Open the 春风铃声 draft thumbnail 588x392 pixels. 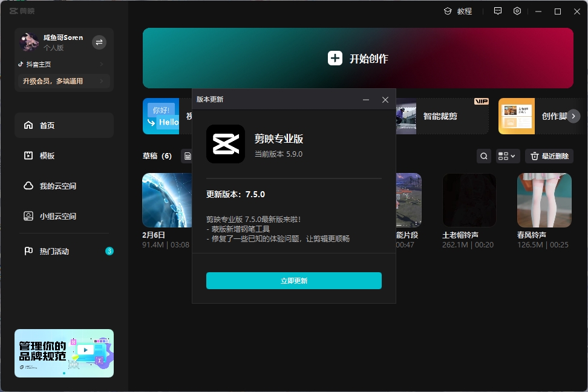[544, 200]
